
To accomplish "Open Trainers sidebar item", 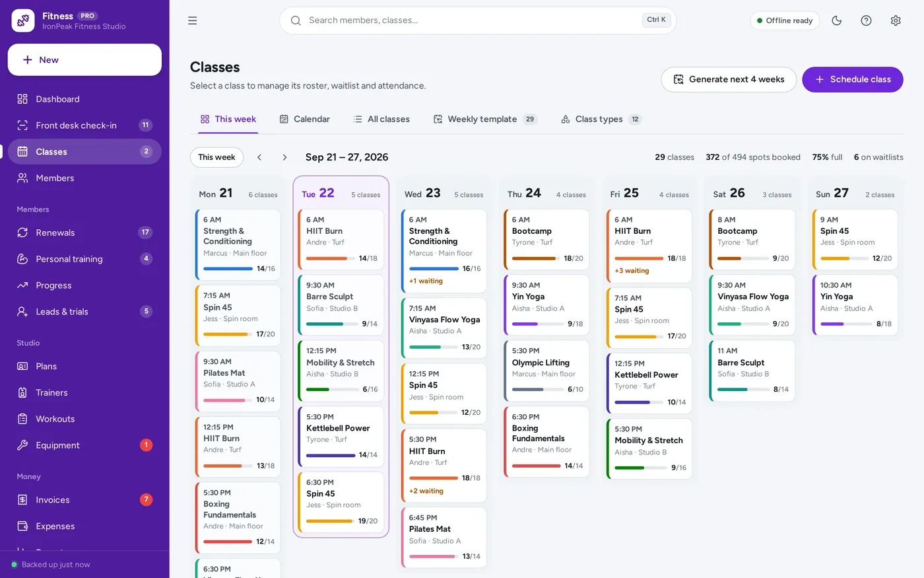I will [x=84, y=392].
